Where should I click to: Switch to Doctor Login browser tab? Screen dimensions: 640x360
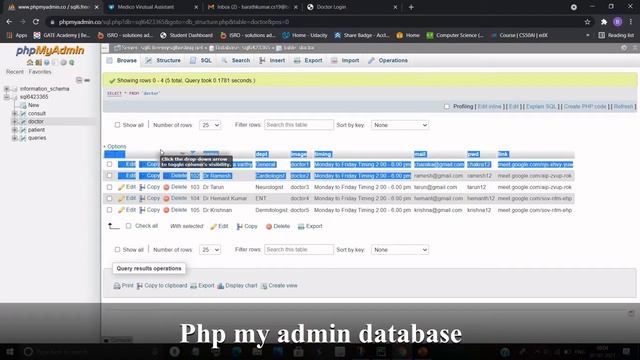tap(351, 7)
